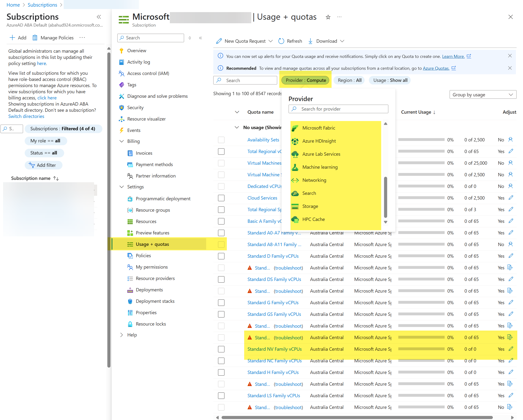Collapse the Billing section
Viewport: 523px width, 420px height.
click(122, 141)
